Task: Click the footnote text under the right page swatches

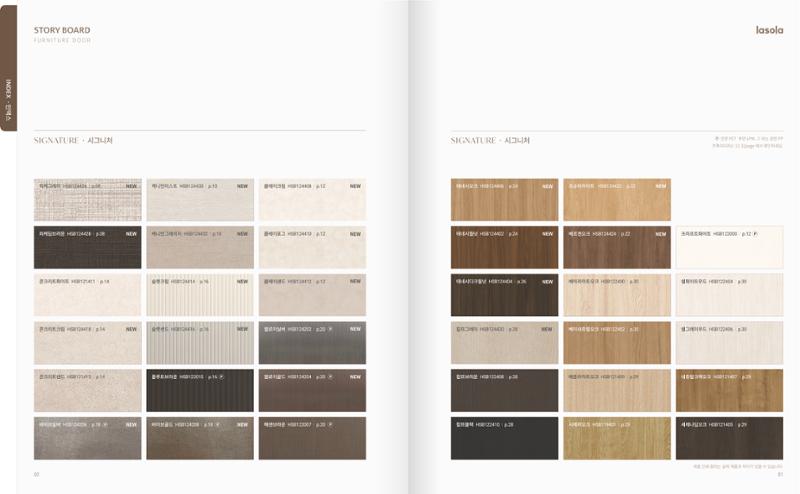Action: point(737,466)
